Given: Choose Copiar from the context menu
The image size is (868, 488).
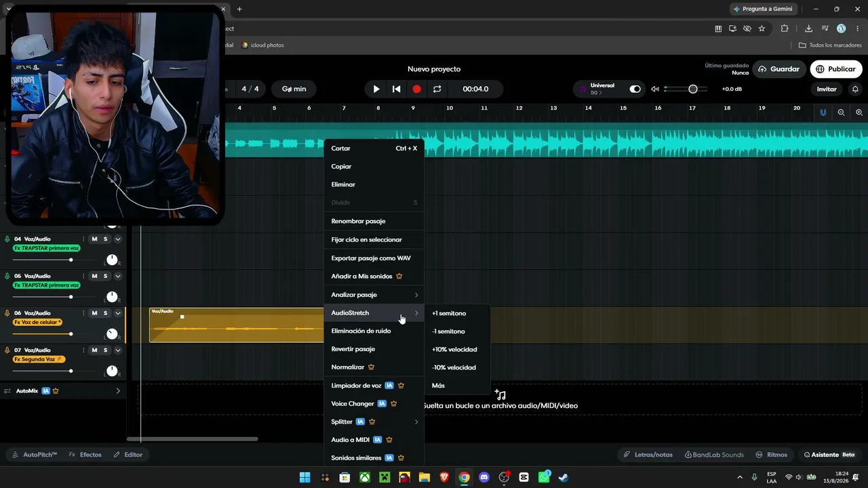Looking at the screenshot, I should tap(374, 167).
